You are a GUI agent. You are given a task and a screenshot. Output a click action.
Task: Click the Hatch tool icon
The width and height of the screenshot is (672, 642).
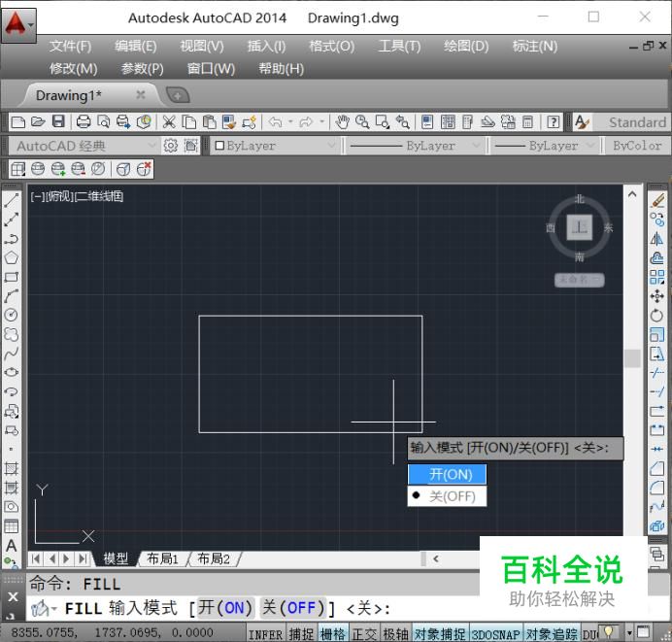coord(11,468)
